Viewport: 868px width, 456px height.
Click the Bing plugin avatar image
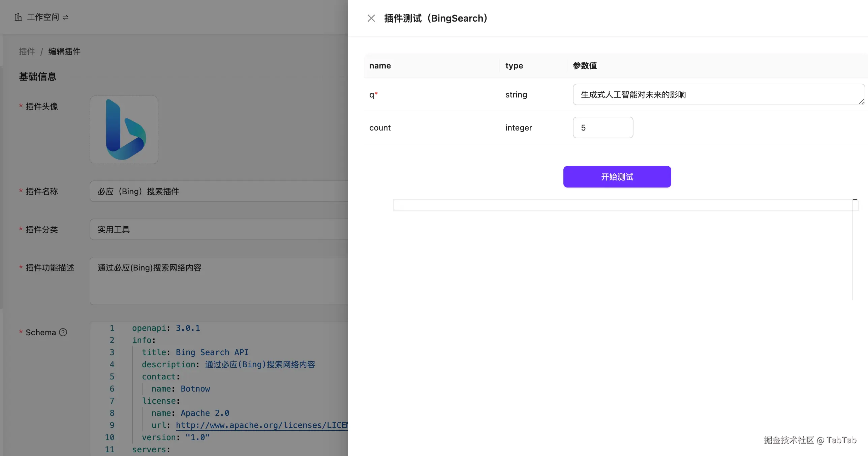(124, 130)
